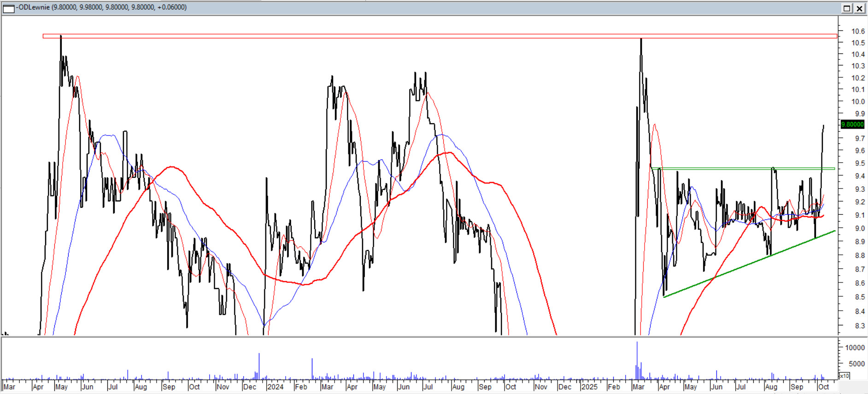Click the 5000 volume axis label
Viewport: 868px width, 394px height.
pyautogui.click(x=856, y=364)
